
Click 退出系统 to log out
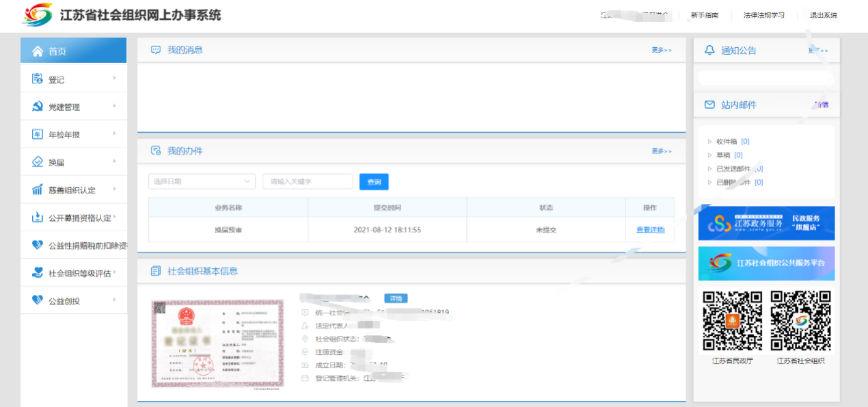coord(823,15)
